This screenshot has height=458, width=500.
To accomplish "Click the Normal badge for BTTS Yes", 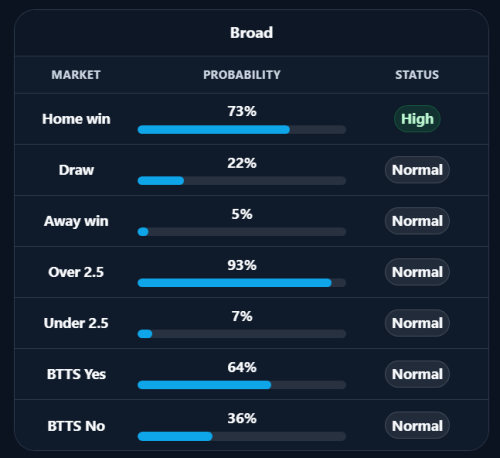I will 417,374.
